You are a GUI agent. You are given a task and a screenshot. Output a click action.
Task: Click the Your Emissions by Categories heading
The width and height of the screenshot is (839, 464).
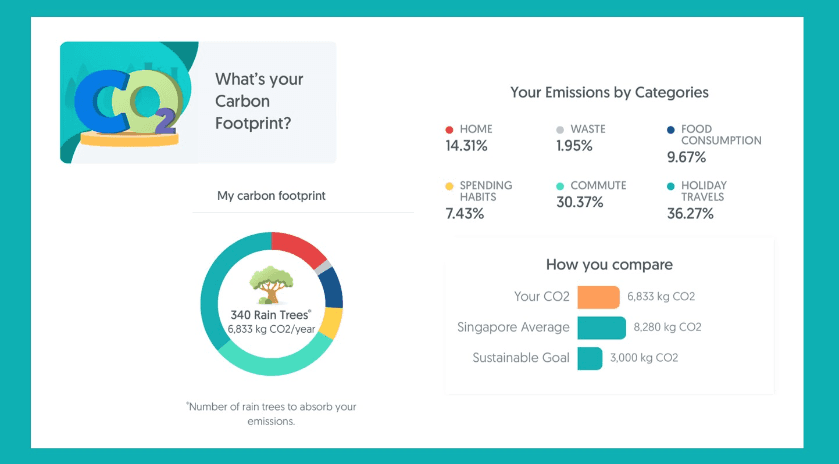click(609, 92)
